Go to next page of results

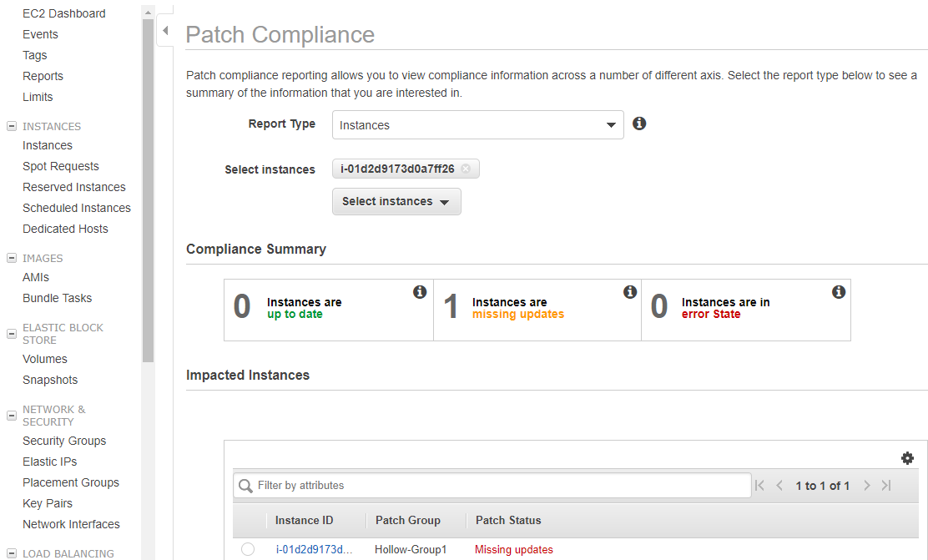click(867, 486)
